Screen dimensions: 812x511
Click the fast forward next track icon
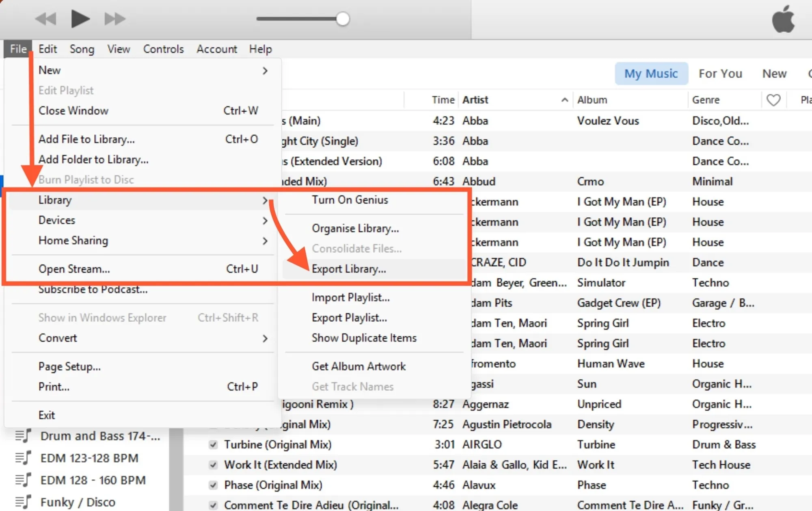(x=115, y=19)
